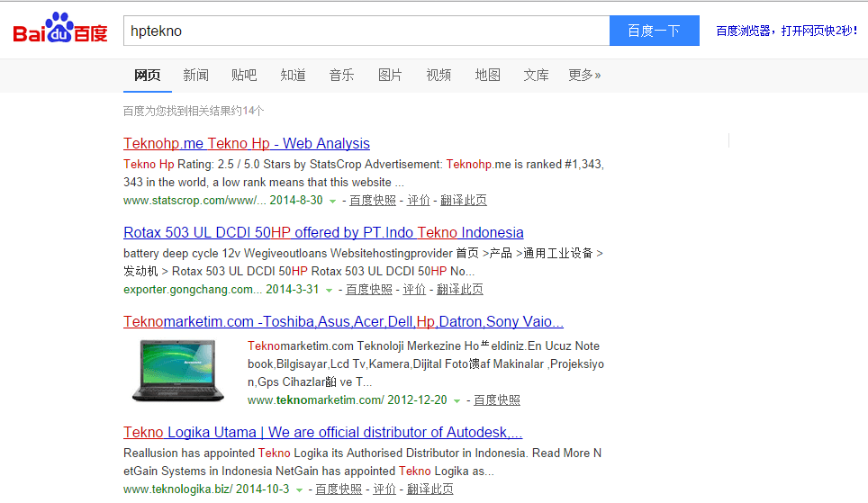Open 百度快照 for teknomarketim.com result
This screenshot has height=503, width=868.
click(x=497, y=400)
